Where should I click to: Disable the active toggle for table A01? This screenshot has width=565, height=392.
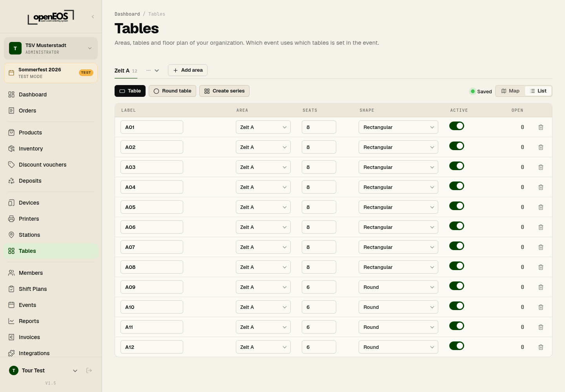pyautogui.click(x=457, y=126)
